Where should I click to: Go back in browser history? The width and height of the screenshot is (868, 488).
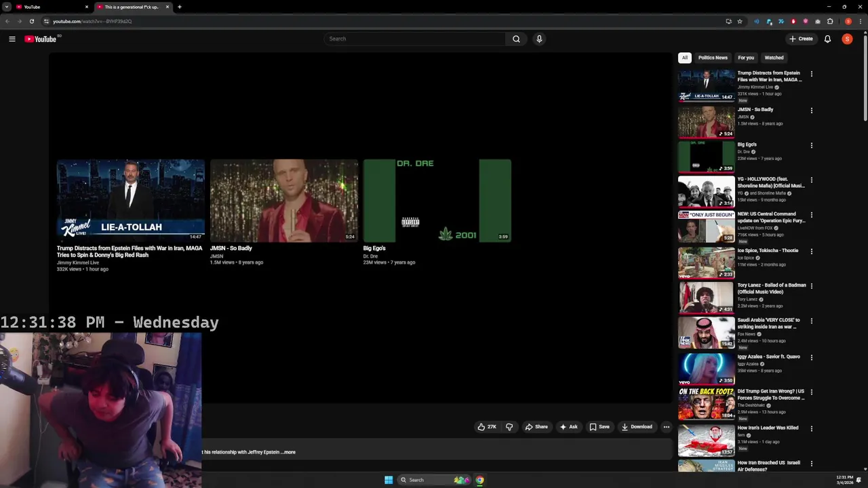tap(7, 21)
